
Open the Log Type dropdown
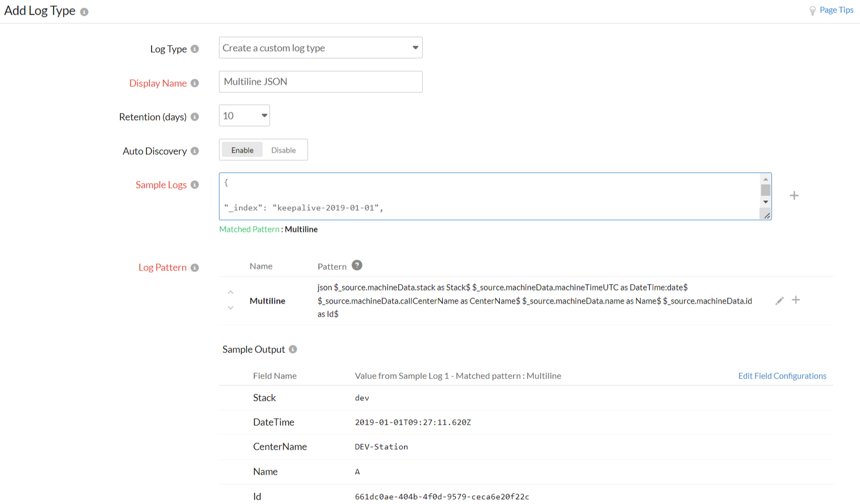pos(321,48)
